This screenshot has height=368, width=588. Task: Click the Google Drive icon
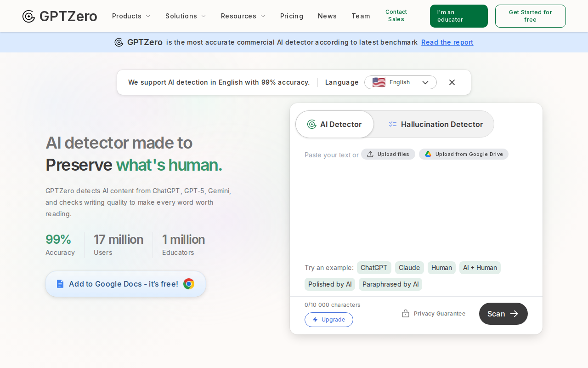pos(428,154)
